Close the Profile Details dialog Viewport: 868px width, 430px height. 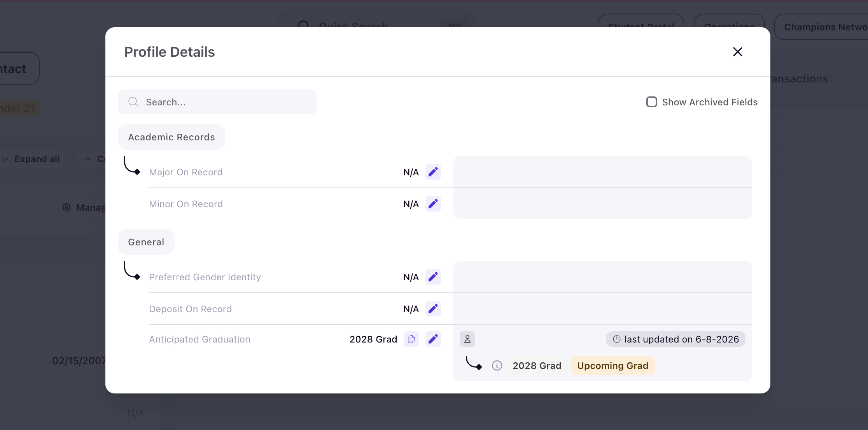click(737, 52)
